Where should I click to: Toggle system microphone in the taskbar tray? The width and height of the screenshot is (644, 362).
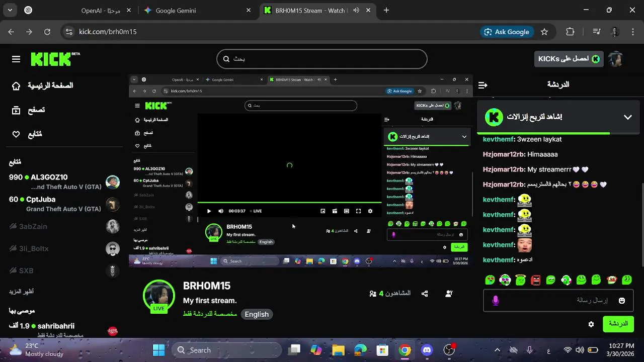click(529, 350)
